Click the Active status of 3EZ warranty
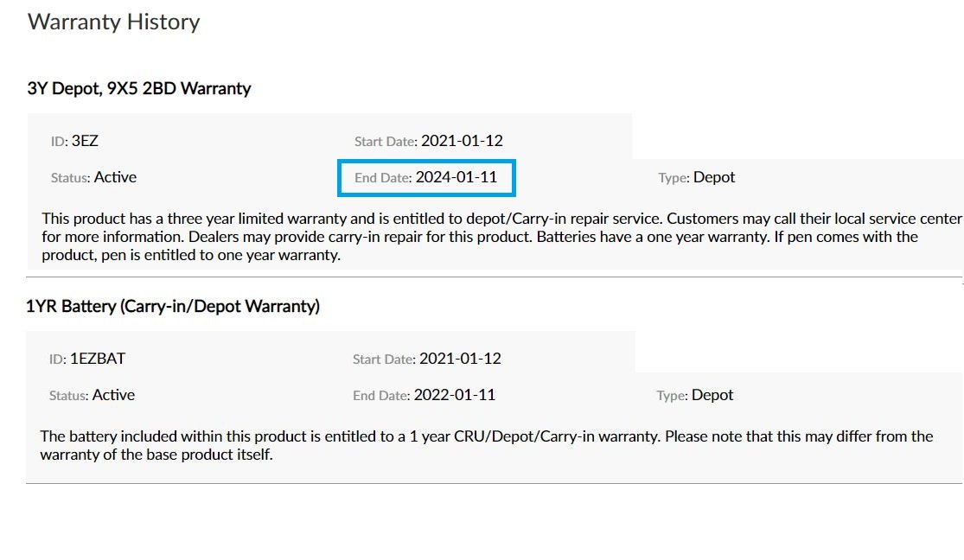The image size is (964, 560). 115,177
